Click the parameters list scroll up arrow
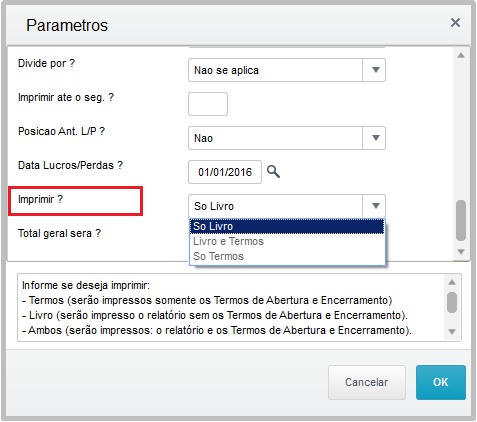This screenshot has height=422, width=477. coord(461,56)
